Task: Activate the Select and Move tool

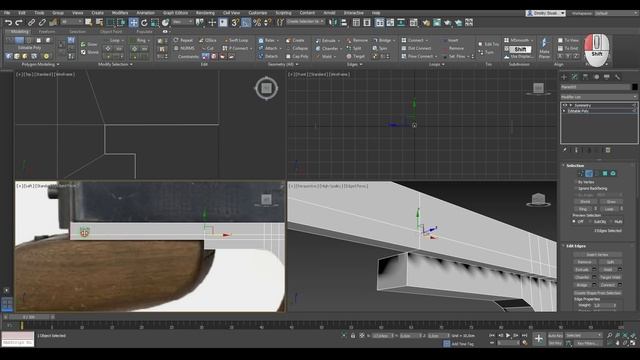Action: [133, 22]
